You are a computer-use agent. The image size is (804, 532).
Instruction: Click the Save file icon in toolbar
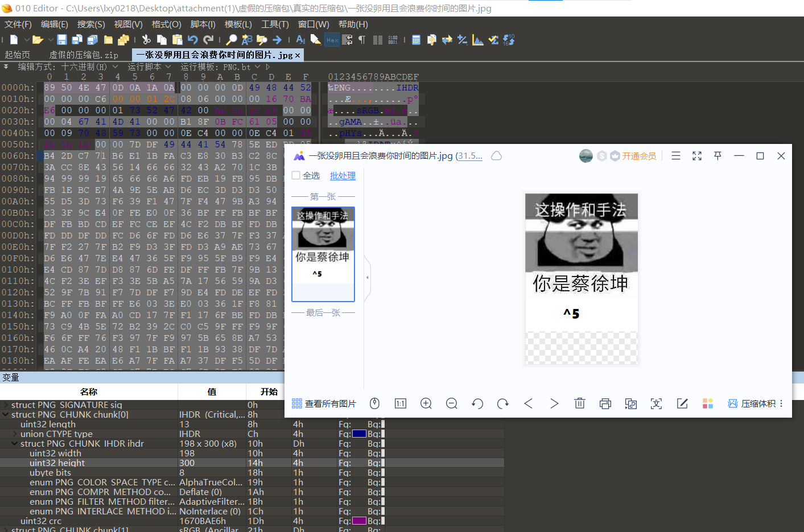pyautogui.click(x=62, y=40)
